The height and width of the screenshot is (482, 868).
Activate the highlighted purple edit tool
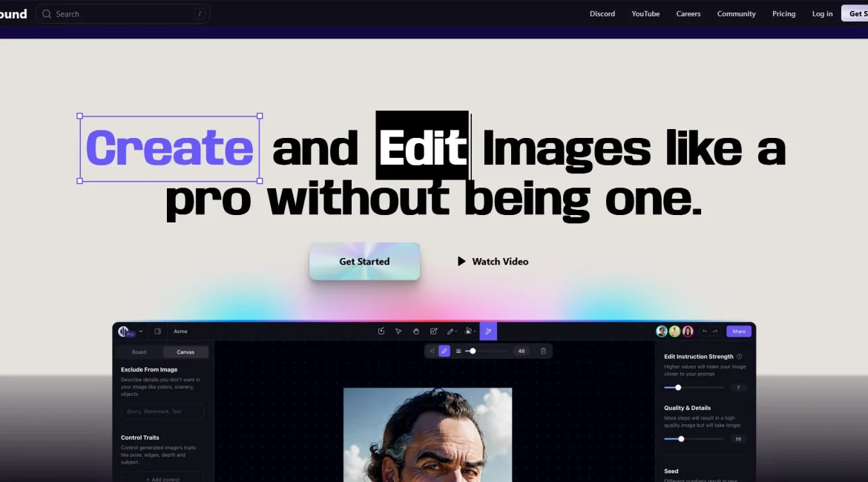tap(488, 331)
